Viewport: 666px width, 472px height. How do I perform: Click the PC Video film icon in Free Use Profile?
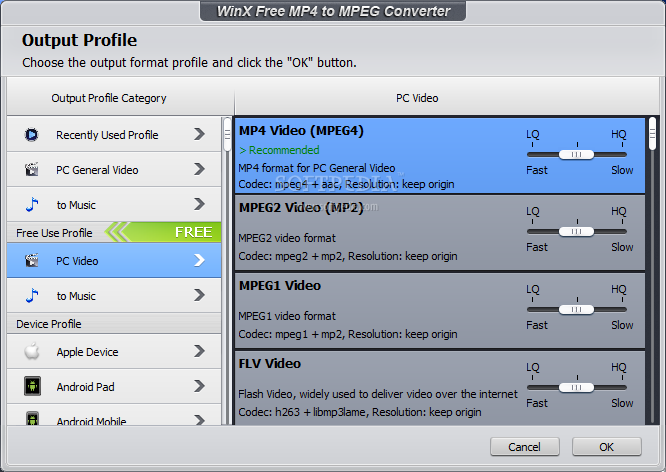coord(32,261)
